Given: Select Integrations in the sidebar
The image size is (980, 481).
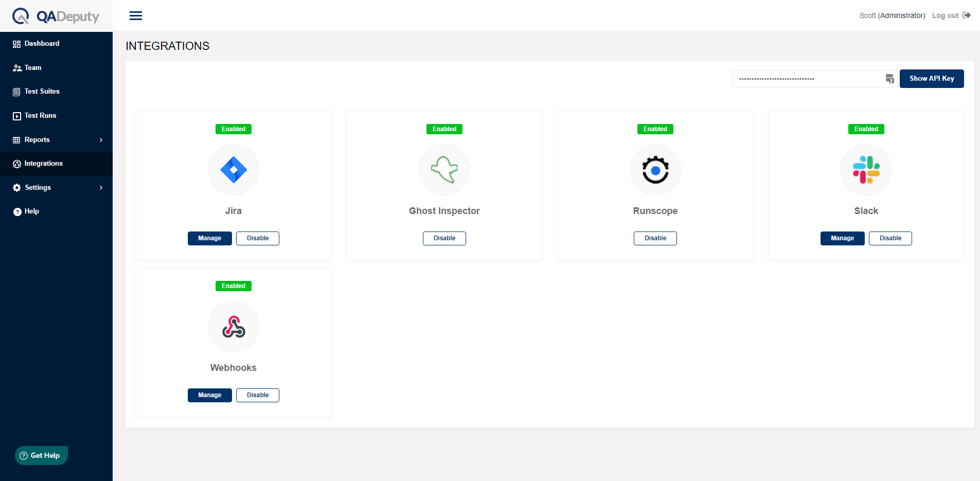Looking at the screenshot, I should click(56, 164).
